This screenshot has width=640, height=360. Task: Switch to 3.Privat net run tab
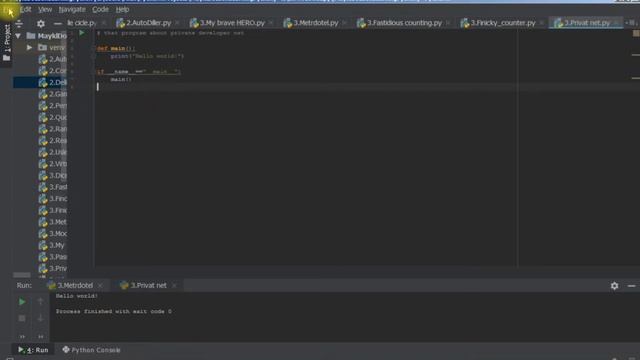click(144, 285)
